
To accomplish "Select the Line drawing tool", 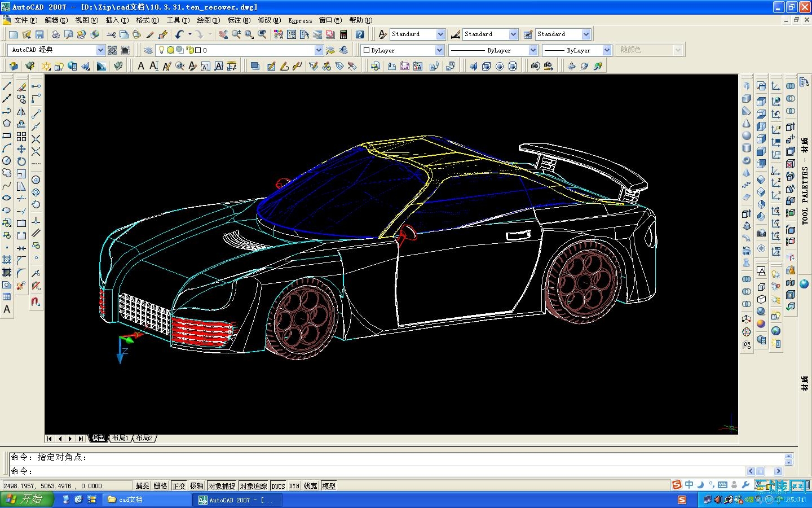I will click(x=7, y=86).
